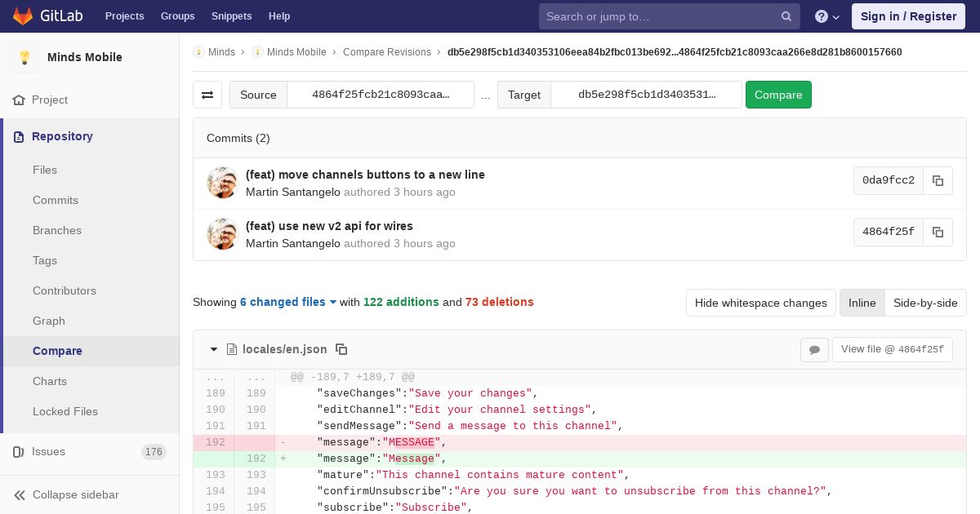Open Files in repository sidebar

(45, 170)
